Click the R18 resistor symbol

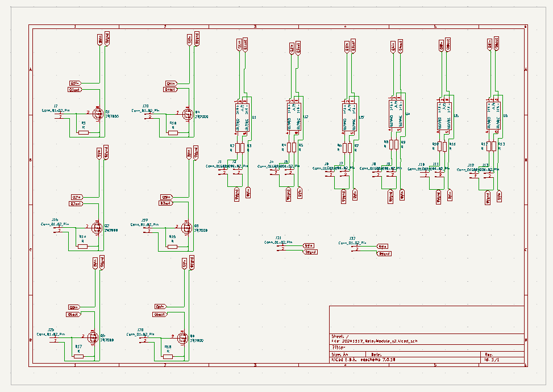(x=168, y=357)
